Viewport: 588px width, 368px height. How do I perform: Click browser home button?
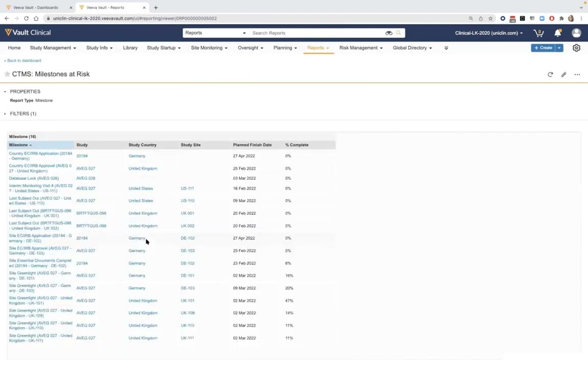[x=36, y=18]
